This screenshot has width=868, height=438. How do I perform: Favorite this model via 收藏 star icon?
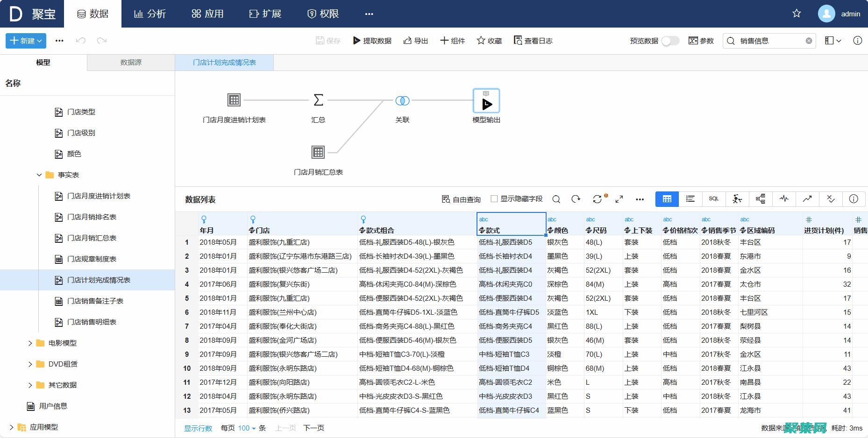point(488,41)
